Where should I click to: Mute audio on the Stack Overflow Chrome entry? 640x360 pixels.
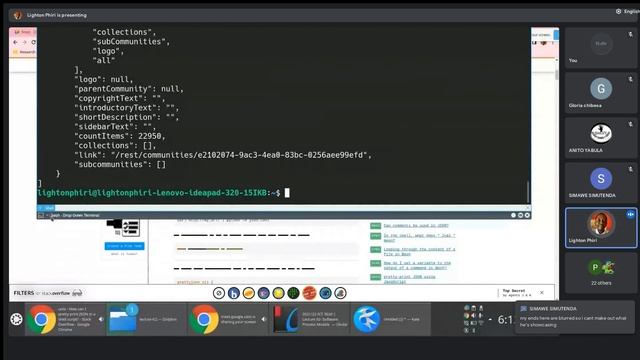pyautogui.click(x=101, y=319)
